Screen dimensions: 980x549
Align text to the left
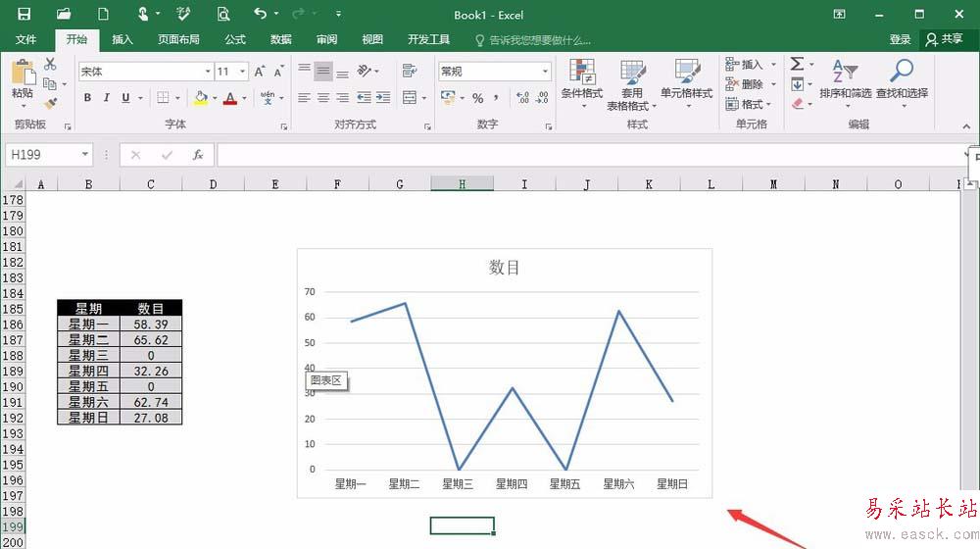click(305, 97)
